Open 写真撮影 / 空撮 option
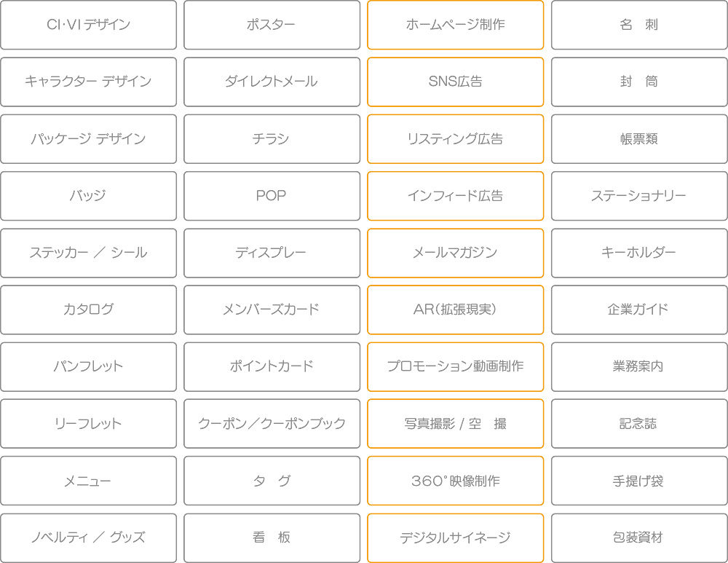 point(456,424)
